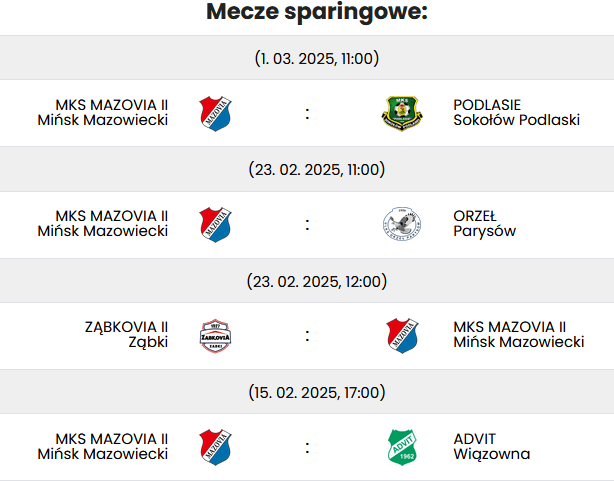Click the Mecze sparingowe heading
Screen dimensions: 614x481
tap(317, 12)
